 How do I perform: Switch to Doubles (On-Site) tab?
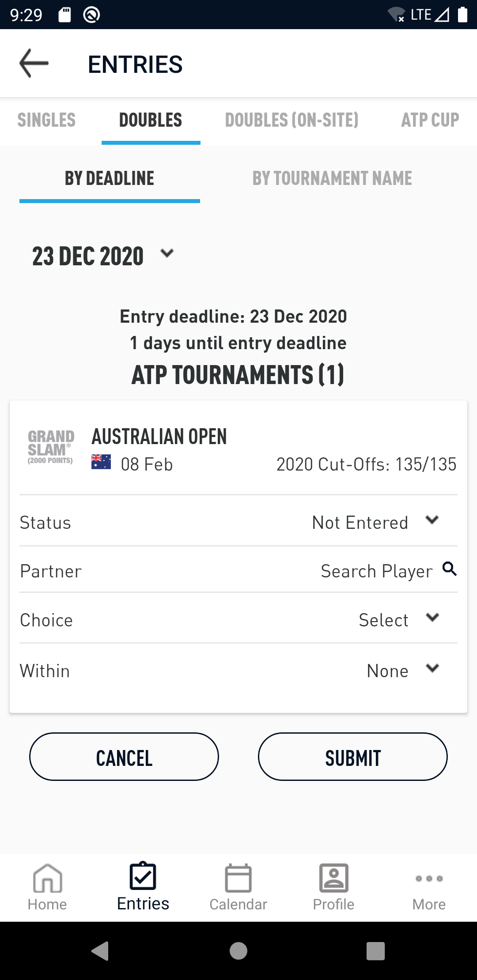tap(291, 120)
